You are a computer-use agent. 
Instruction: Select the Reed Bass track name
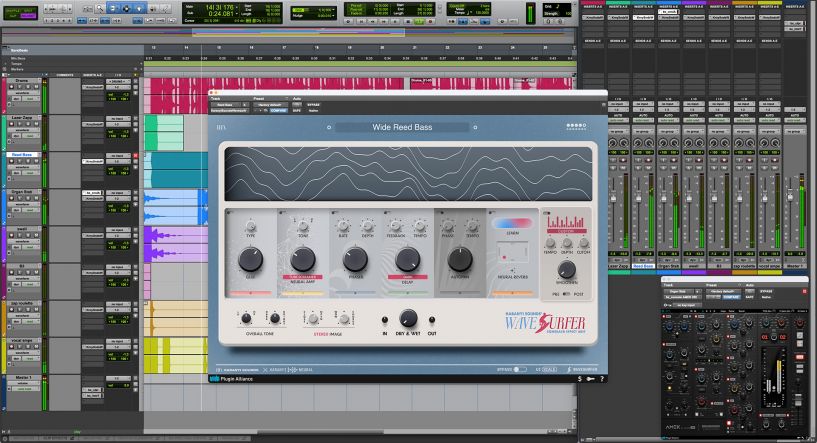[x=23, y=155]
